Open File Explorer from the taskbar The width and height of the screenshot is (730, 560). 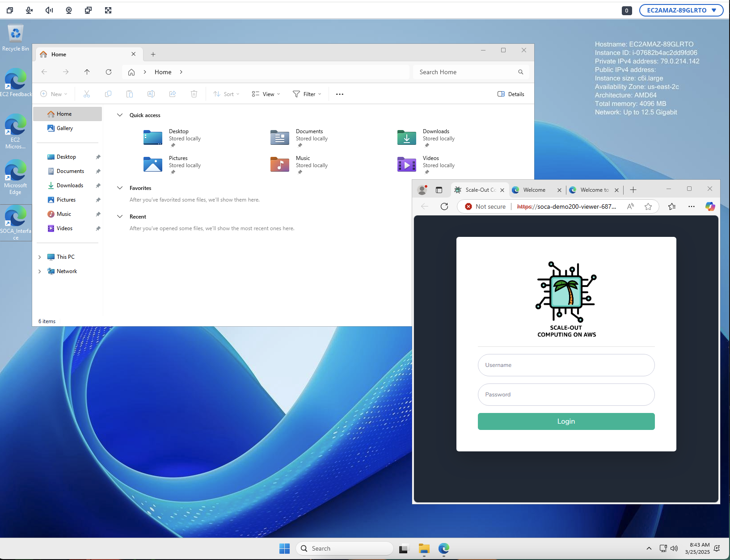(x=424, y=548)
